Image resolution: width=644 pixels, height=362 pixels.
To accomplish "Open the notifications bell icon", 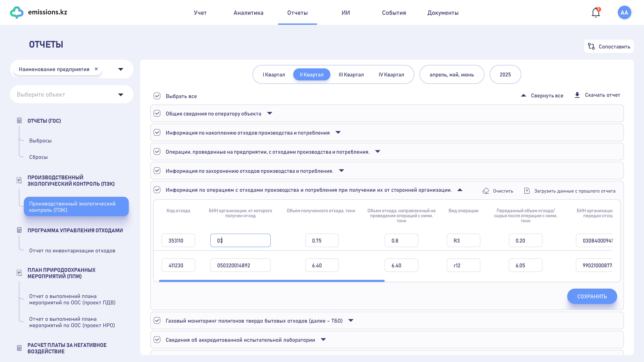I will 596,13.
